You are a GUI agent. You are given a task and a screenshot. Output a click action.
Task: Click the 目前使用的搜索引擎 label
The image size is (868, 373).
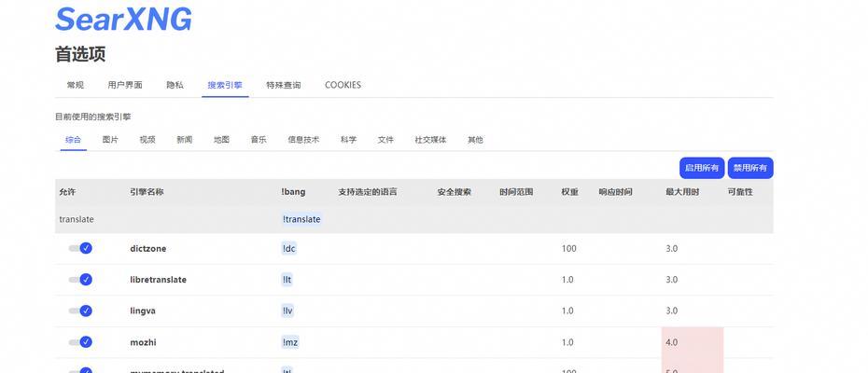93,117
